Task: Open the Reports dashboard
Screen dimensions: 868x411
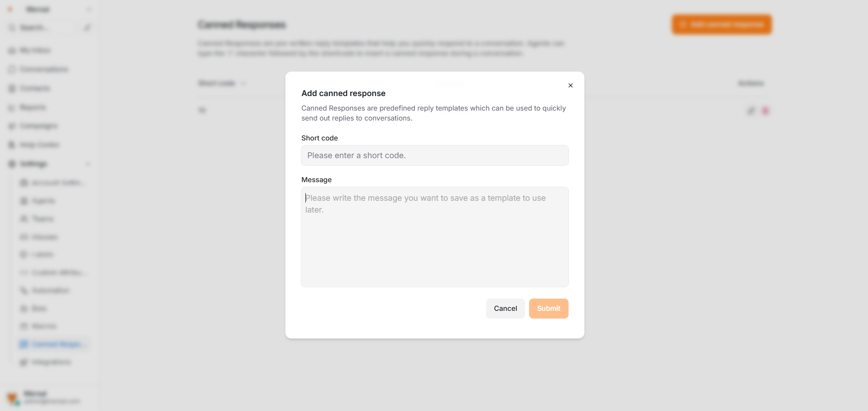Action: (x=32, y=107)
